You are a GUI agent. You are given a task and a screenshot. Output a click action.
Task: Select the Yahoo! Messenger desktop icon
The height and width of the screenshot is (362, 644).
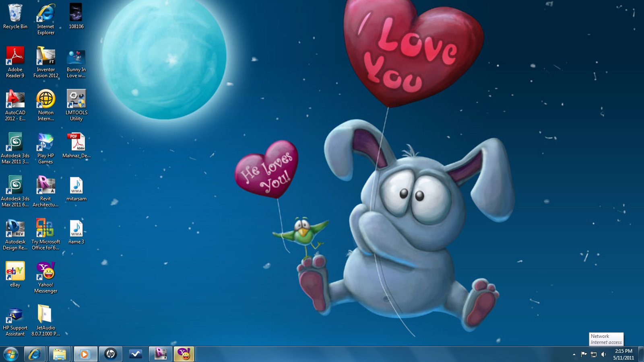pyautogui.click(x=46, y=271)
